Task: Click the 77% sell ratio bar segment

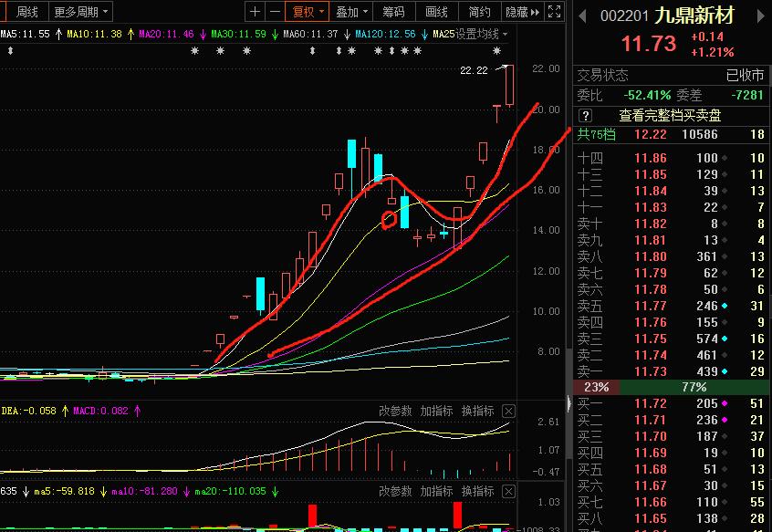Action: (x=694, y=387)
